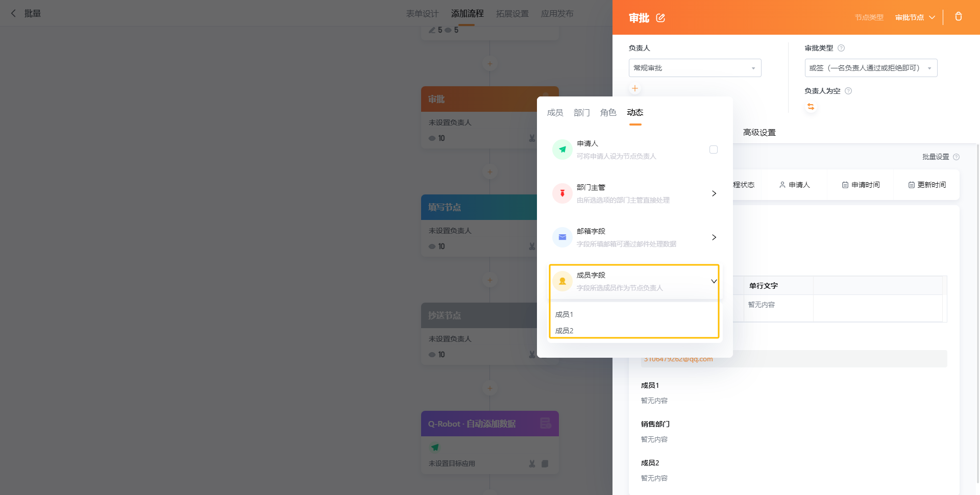Open the help icon next to 负责人为空

click(x=848, y=91)
